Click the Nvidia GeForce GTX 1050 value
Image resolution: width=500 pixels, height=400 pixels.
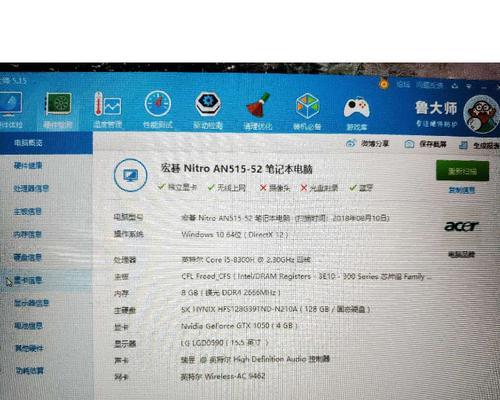pyautogui.click(x=239, y=325)
